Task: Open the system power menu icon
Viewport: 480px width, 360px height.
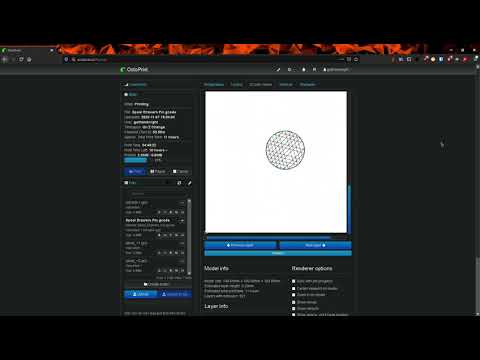Action: point(290,70)
